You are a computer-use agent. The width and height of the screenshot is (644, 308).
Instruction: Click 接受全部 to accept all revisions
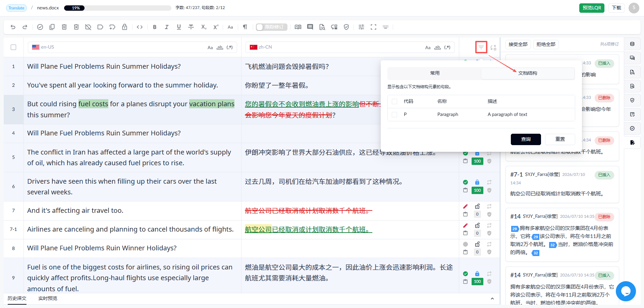click(x=518, y=44)
